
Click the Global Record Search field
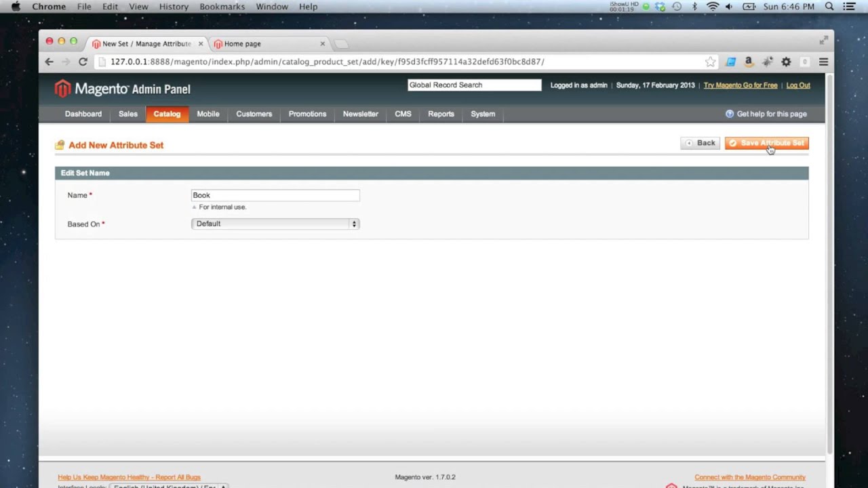tap(475, 85)
